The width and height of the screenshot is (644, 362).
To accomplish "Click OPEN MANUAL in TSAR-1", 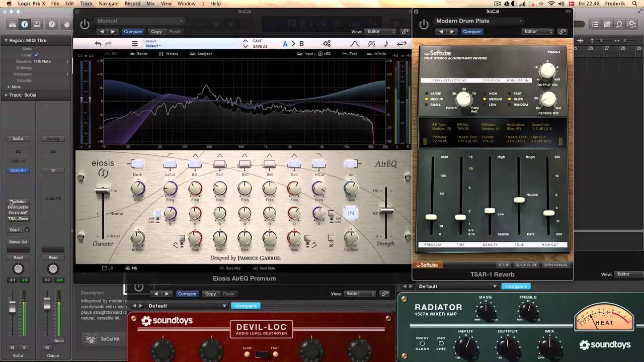I will pyautogui.click(x=555, y=265).
